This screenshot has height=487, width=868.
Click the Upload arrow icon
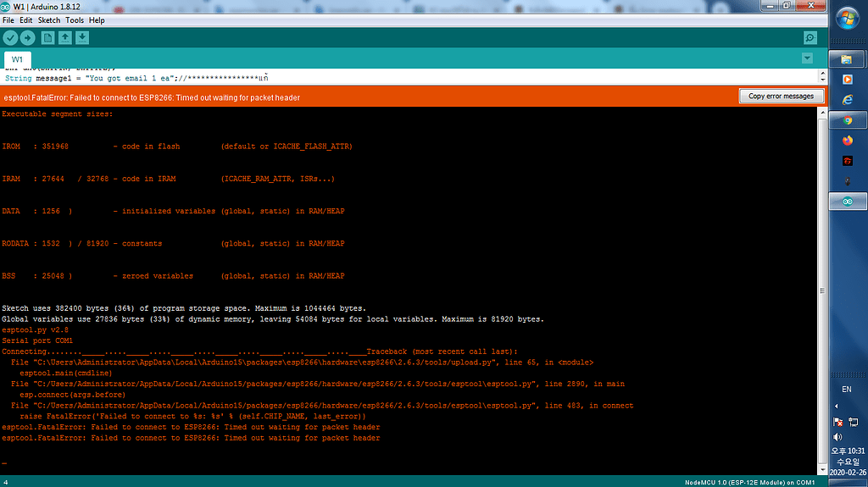[28, 37]
